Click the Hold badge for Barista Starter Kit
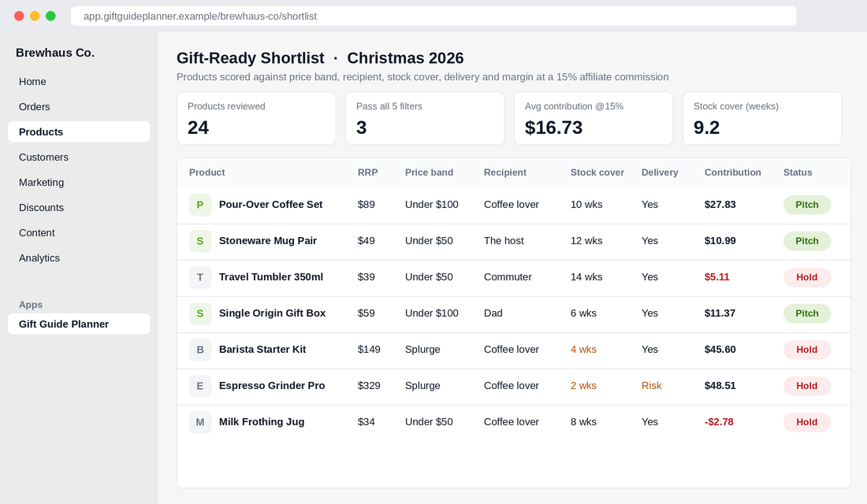 point(807,350)
